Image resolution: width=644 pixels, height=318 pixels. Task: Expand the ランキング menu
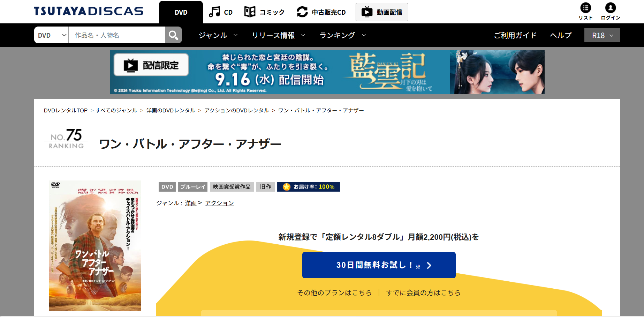[342, 35]
